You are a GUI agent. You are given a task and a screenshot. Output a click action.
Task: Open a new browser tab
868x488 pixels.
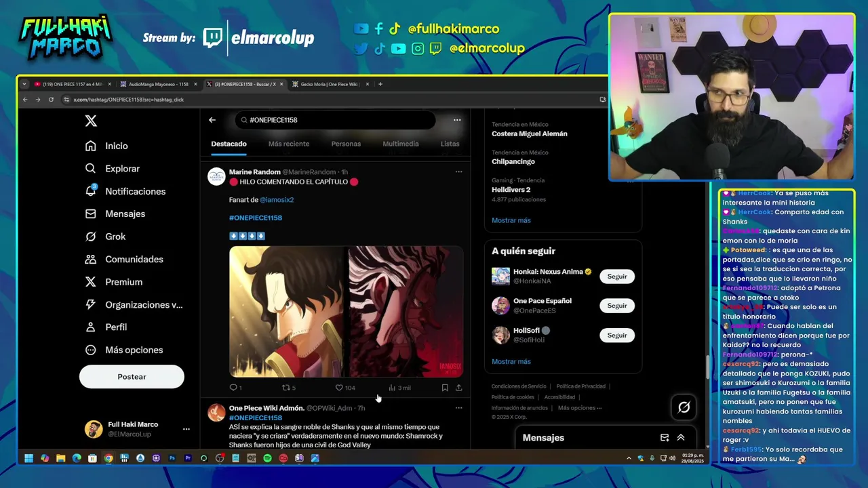point(380,84)
